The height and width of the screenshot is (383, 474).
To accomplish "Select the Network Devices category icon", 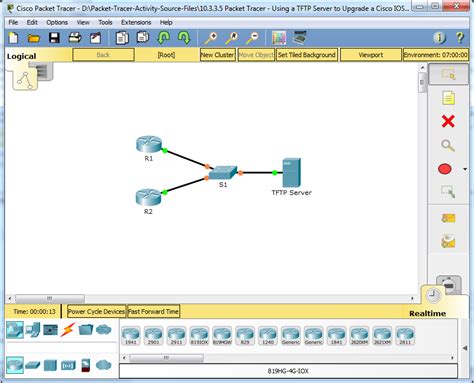I will 15,330.
